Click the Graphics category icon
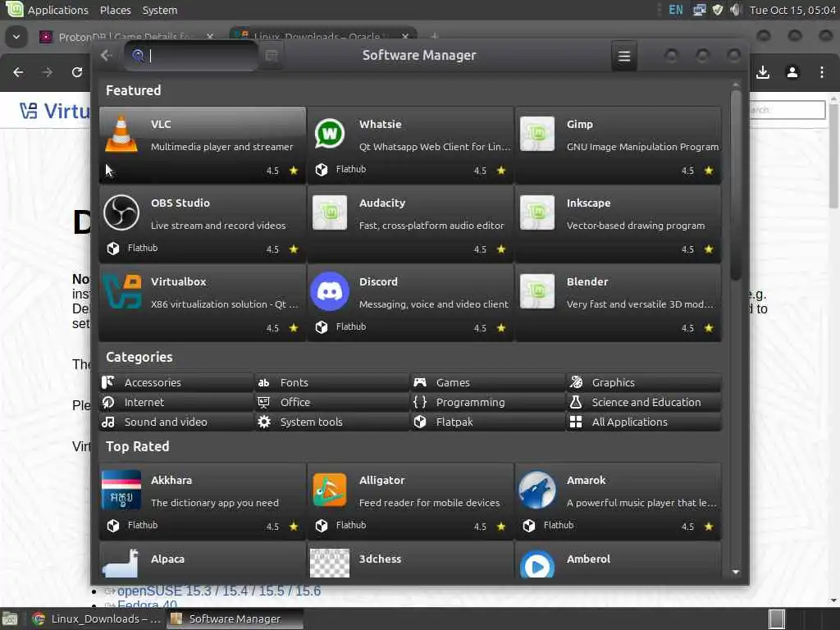 point(577,382)
